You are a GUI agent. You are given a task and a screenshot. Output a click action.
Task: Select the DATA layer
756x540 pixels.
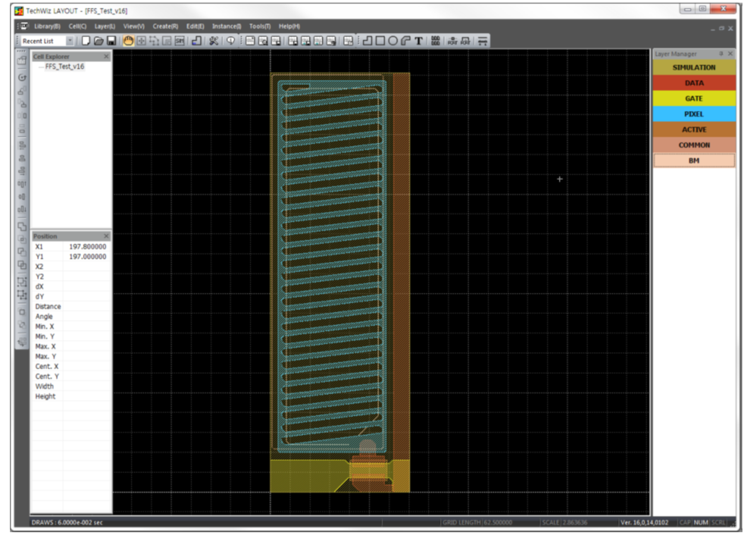694,83
